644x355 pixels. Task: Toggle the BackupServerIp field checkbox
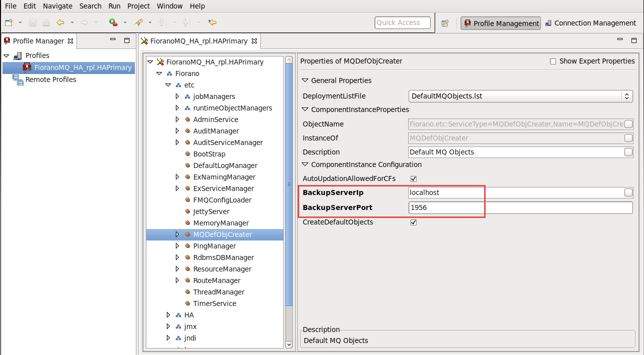[629, 192]
